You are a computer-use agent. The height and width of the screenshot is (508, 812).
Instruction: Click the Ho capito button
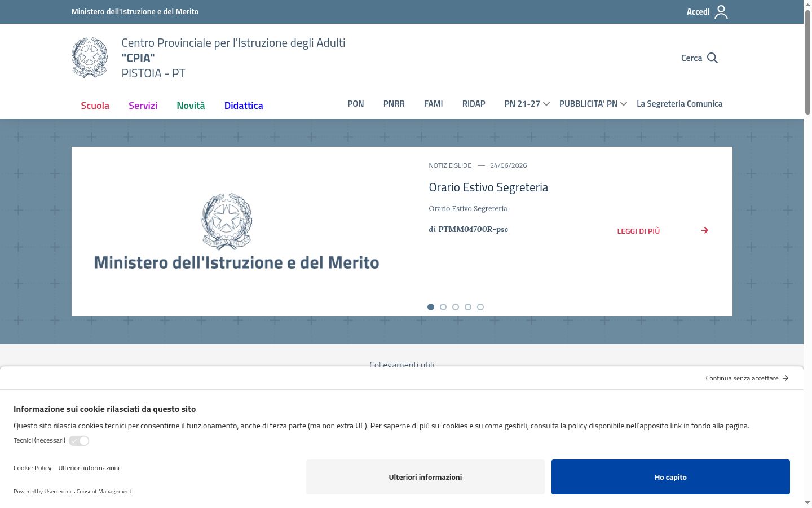click(670, 477)
